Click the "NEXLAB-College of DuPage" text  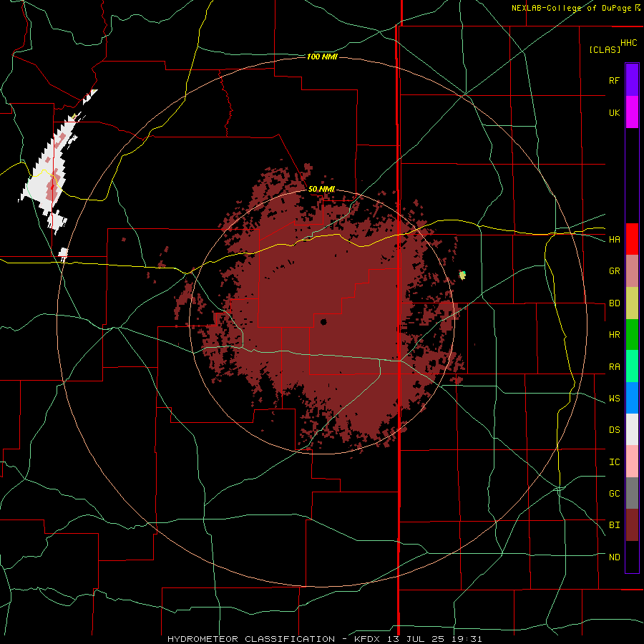[x=571, y=8]
